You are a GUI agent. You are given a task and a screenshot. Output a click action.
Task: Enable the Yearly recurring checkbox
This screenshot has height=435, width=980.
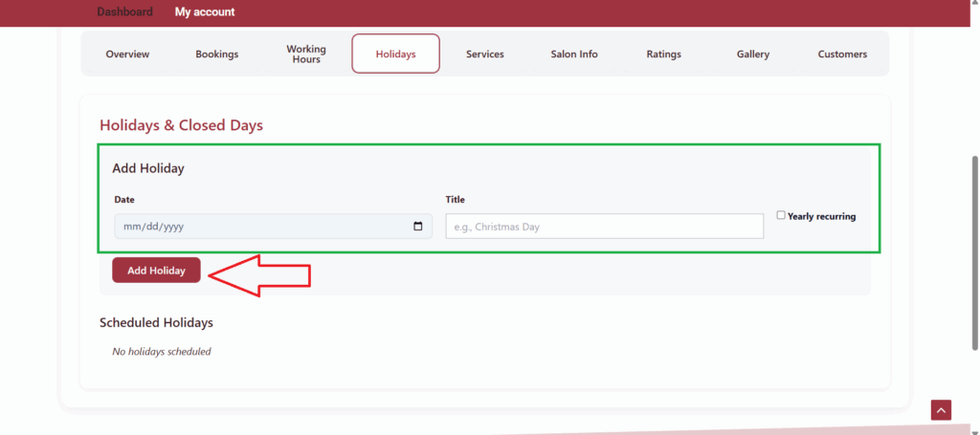781,216
